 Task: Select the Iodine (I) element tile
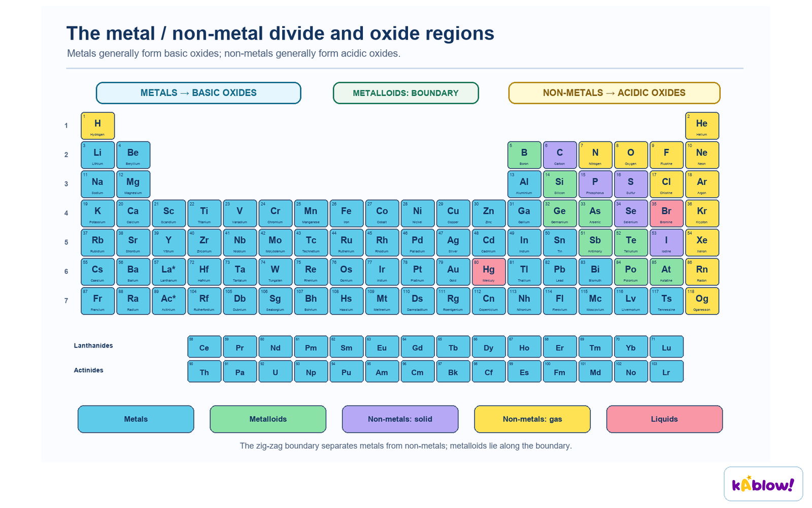coord(666,243)
